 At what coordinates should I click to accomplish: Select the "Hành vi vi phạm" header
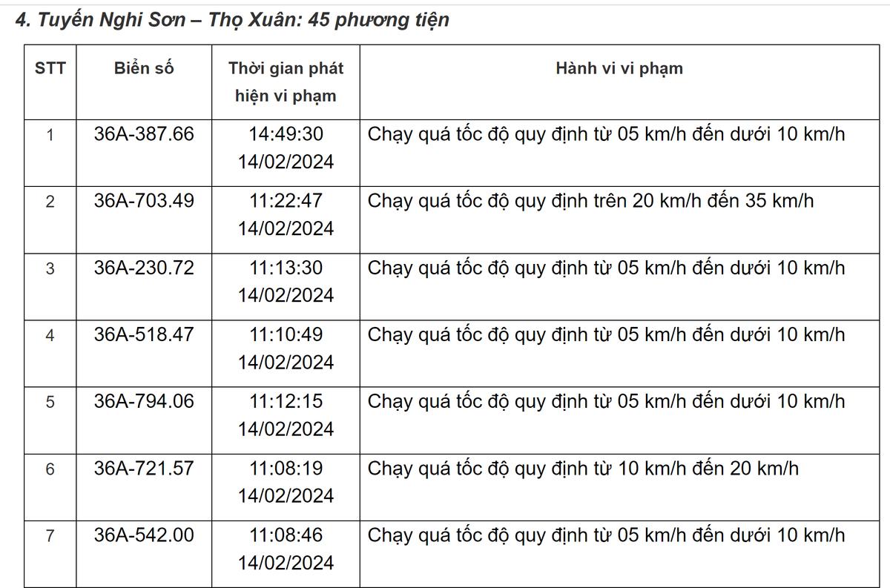[x=619, y=69]
